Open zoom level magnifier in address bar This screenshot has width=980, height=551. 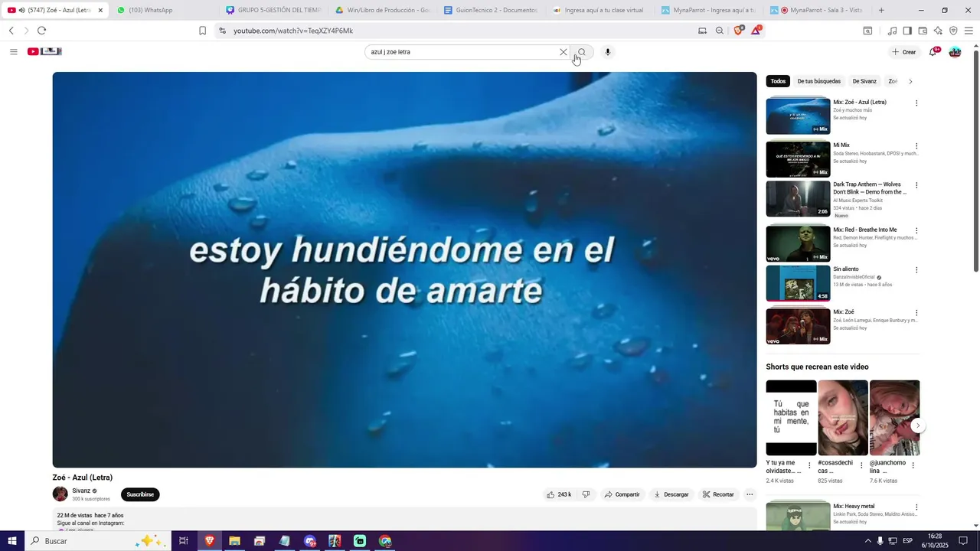(x=720, y=31)
